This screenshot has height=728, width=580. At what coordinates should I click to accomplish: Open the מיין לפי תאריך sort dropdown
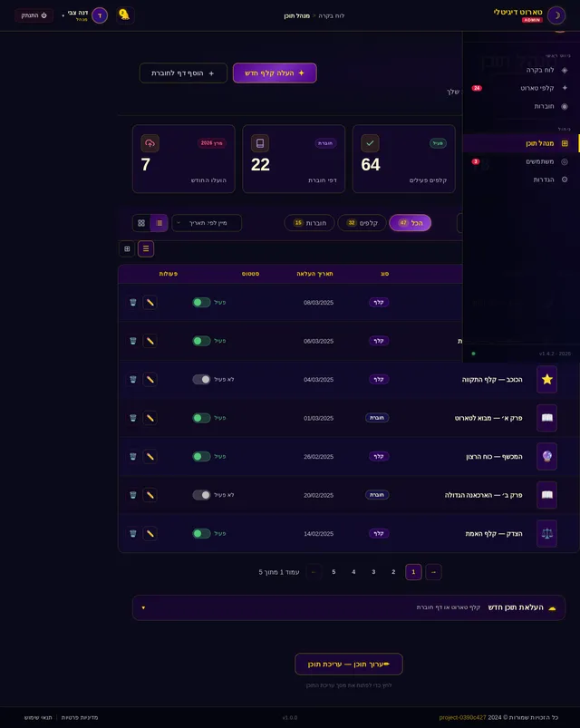pos(207,223)
